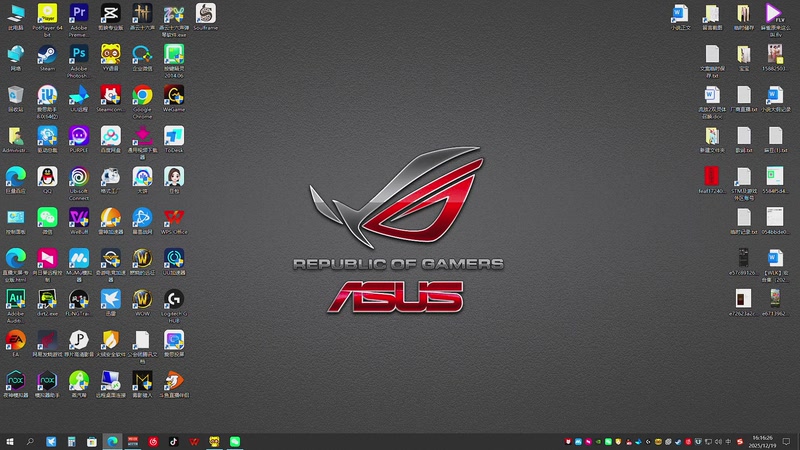Open TikTok (抖音) from the taskbar

pyautogui.click(x=173, y=441)
